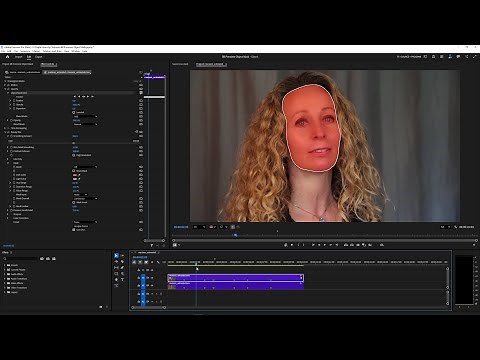Toggle the High Resolution checkbox

[74, 155]
